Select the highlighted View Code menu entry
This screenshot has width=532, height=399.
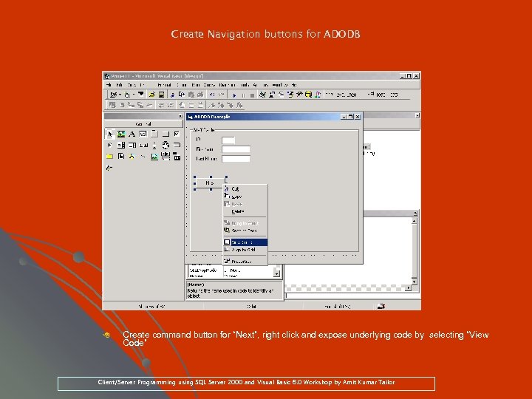tap(245, 242)
